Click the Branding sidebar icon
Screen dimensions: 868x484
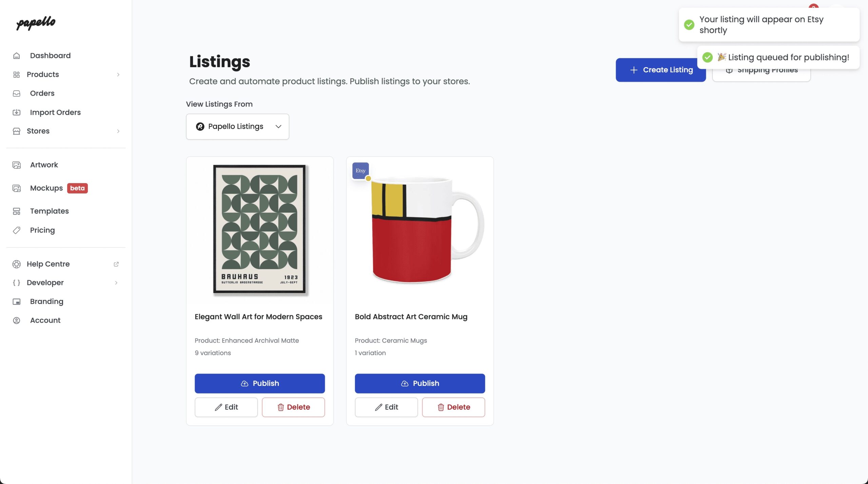[x=17, y=302]
